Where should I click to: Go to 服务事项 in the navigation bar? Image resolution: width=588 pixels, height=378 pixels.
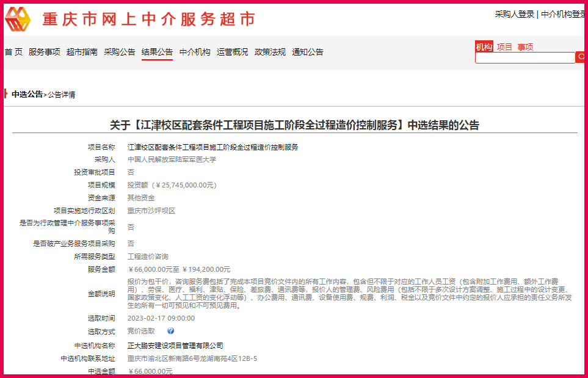point(45,52)
